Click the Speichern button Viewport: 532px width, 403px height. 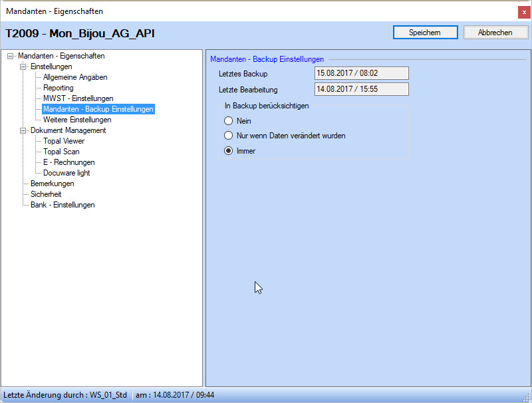tap(425, 33)
